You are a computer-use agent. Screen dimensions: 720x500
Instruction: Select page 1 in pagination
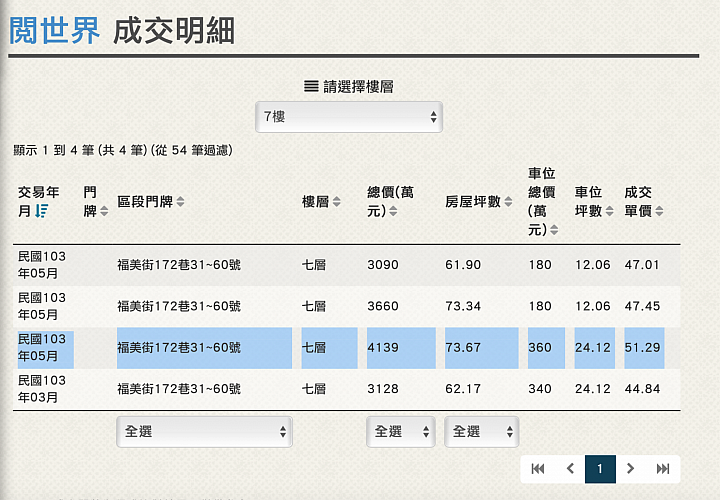[600, 469]
